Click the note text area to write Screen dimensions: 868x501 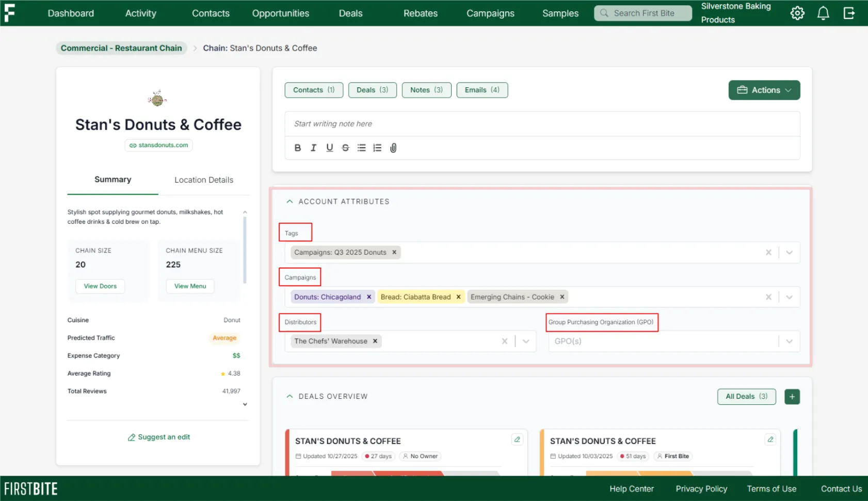coord(542,124)
